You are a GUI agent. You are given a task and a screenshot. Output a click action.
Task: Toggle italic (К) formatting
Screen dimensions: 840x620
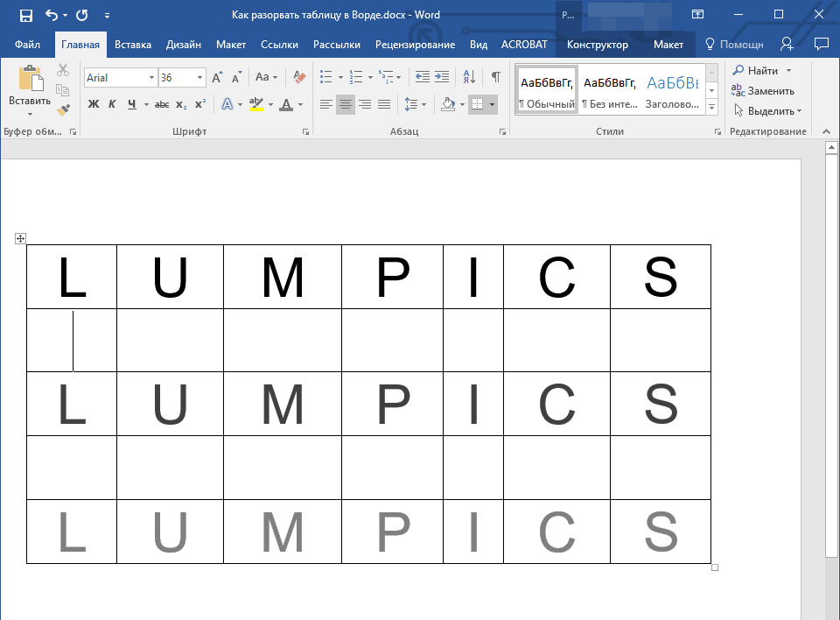pyautogui.click(x=112, y=105)
